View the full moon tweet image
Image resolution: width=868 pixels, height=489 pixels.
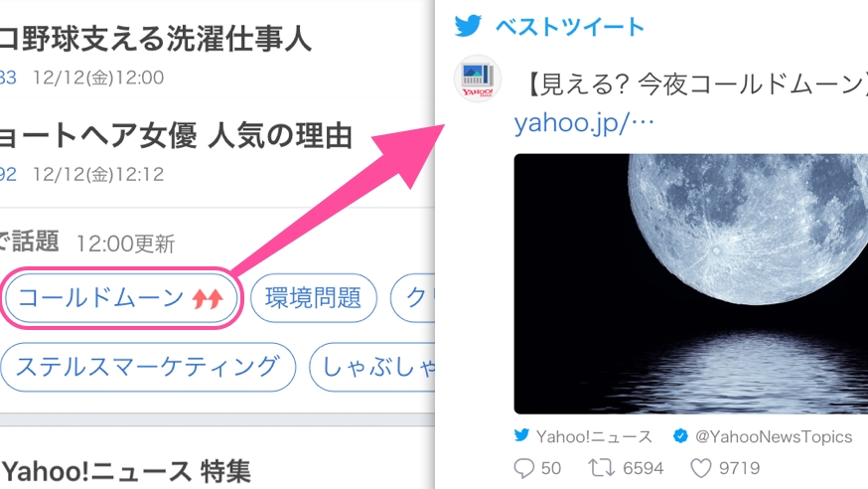pos(691,283)
